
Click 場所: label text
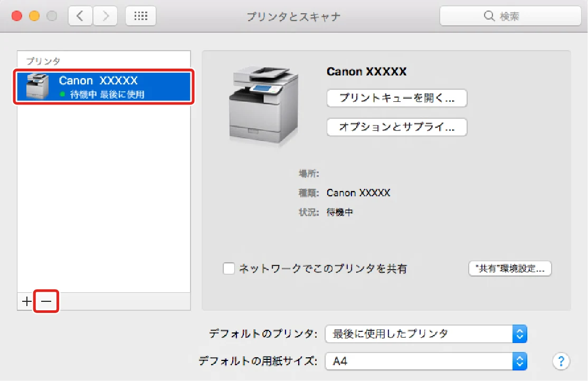tap(309, 173)
